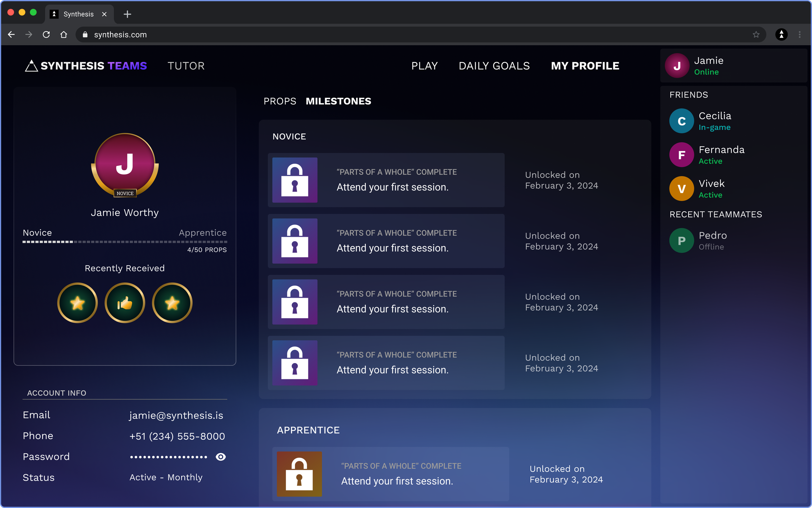Close the Synthesis tab
812x508 pixels.
[x=104, y=14]
